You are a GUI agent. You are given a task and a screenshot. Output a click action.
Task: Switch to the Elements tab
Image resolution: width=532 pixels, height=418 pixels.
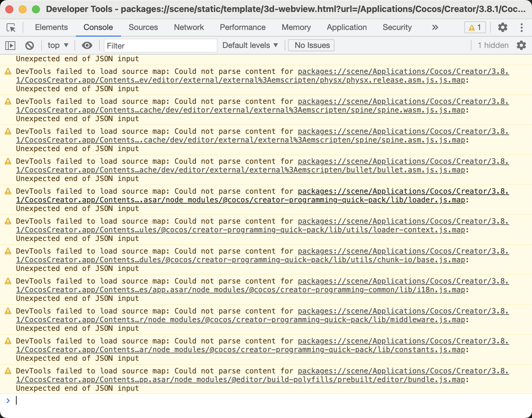(51, 27)
